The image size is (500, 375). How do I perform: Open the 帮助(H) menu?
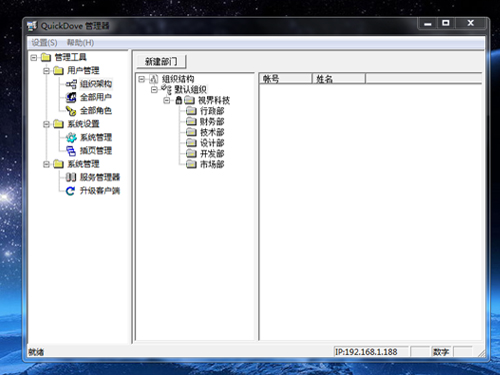(x=80, y=43)
